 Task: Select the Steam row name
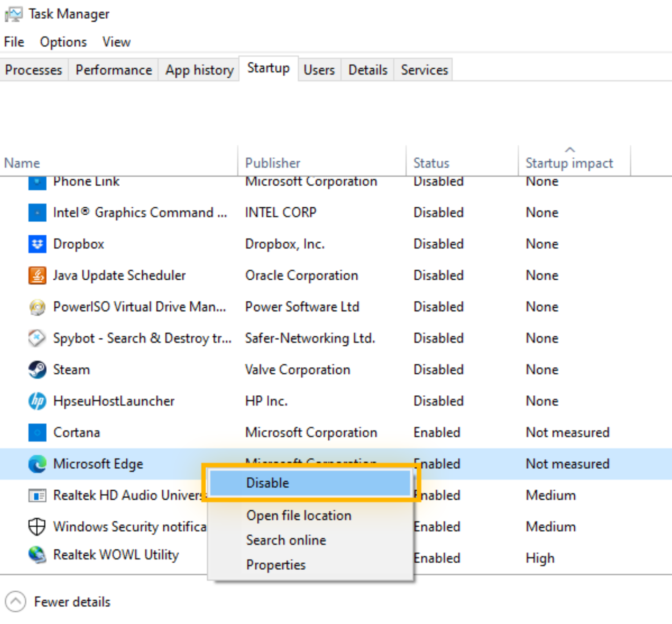[x=71, y=370]
